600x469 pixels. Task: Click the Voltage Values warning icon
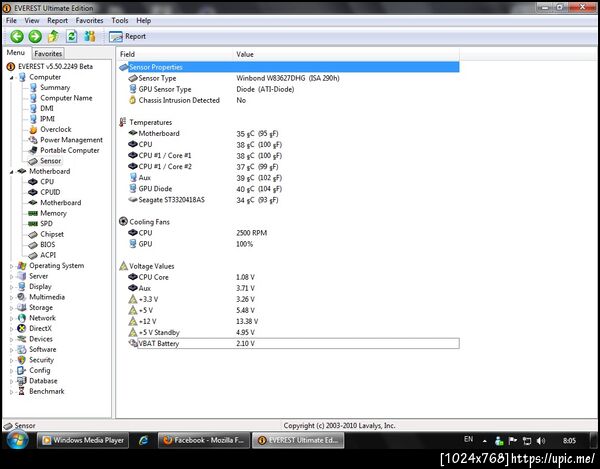tap(123, 266)
